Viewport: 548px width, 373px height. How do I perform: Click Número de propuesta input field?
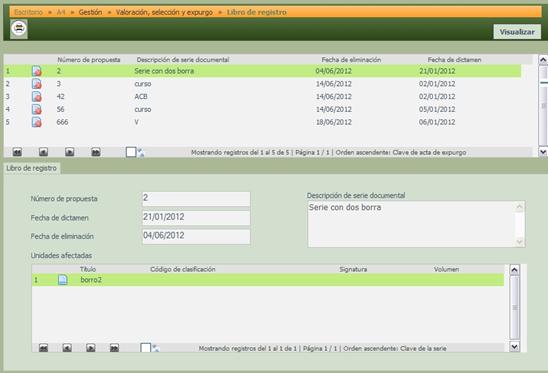pos(196,199)
